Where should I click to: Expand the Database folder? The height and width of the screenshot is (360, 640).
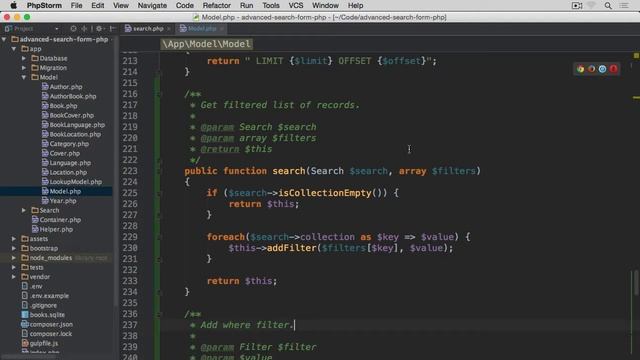pyautogui.click(x=24, y=58)
